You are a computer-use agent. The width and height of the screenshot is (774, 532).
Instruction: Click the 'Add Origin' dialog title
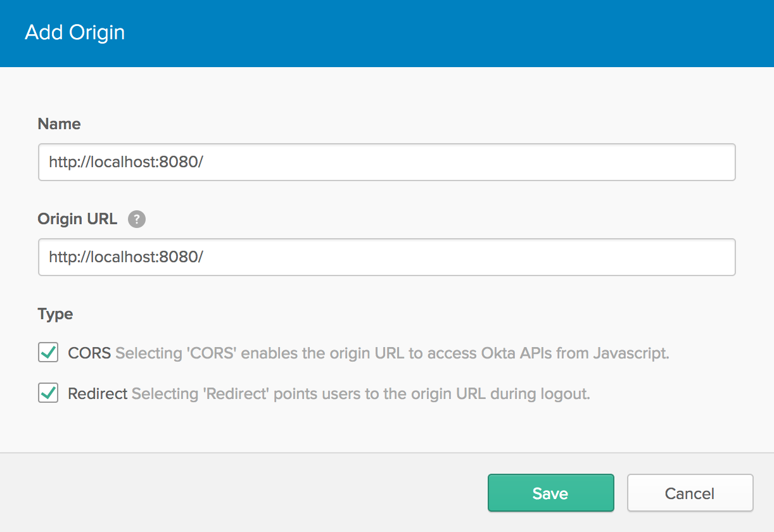75,33
